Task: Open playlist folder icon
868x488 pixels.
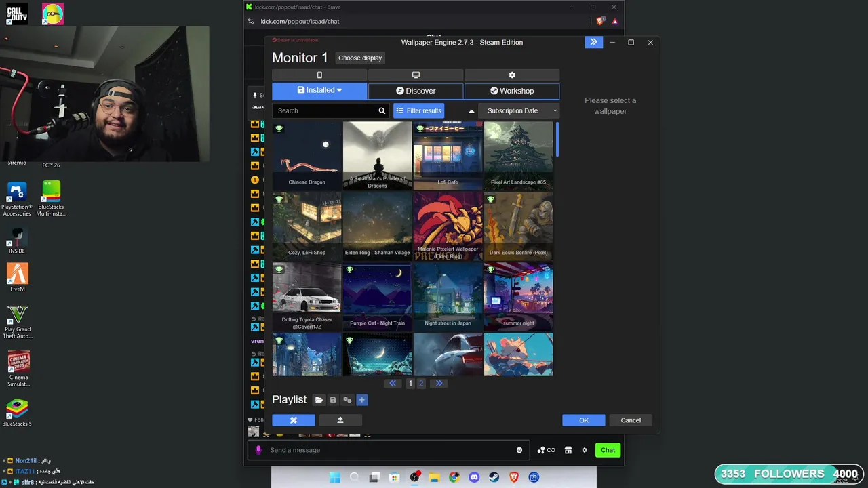Action: point(319,400)
